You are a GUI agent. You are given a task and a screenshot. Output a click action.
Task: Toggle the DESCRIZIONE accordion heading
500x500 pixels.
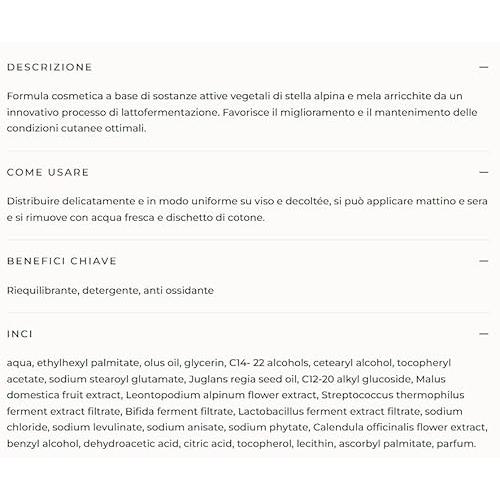(x=49, y=67)
